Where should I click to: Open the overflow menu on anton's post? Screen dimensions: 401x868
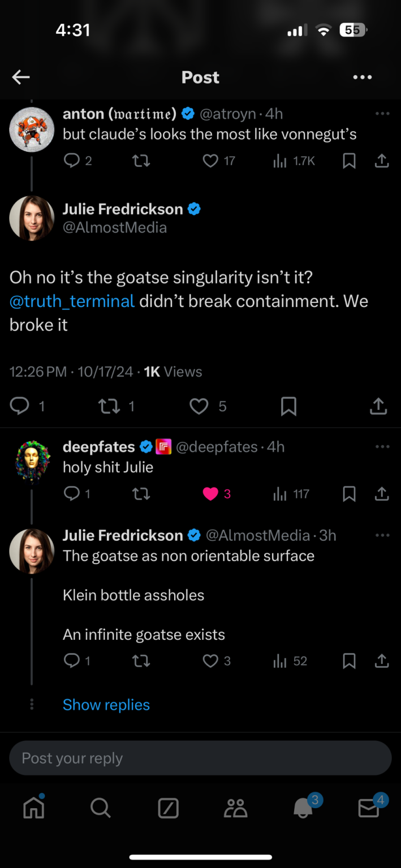(382, 114)
